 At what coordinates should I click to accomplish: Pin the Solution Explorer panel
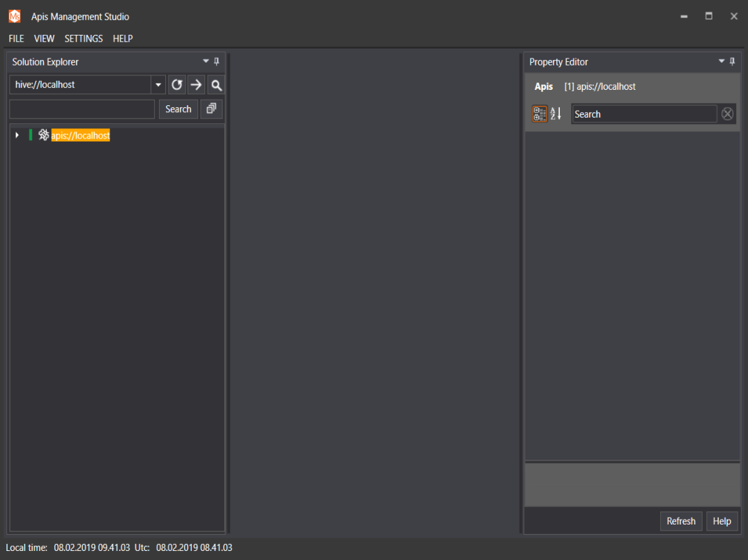pyautogui.click(x=217, y=62)
